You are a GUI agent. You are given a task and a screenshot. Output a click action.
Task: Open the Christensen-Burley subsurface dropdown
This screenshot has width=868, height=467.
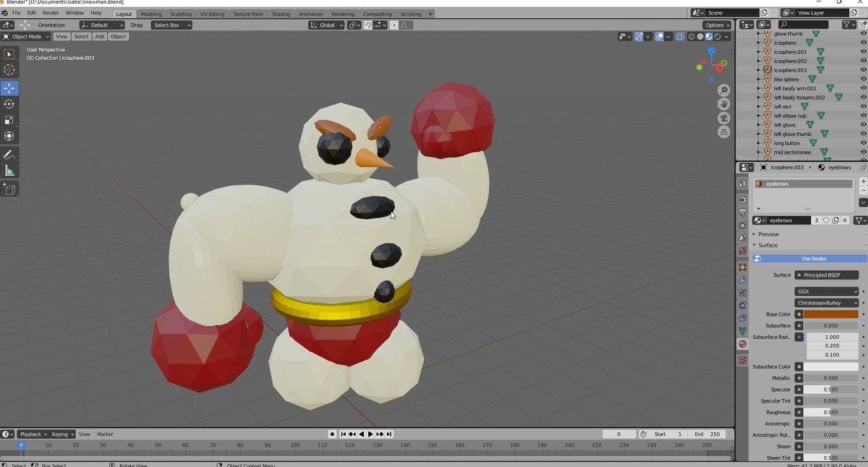tap(827, 303)
